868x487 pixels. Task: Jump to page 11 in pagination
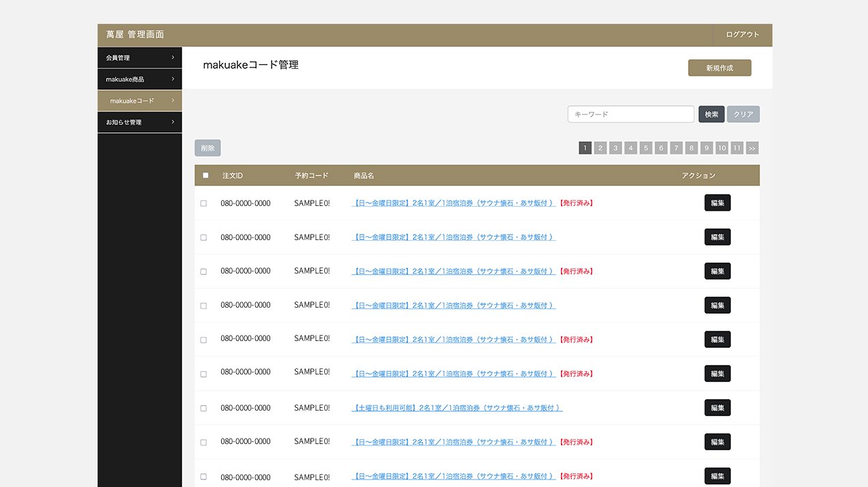tap(737, 148)
